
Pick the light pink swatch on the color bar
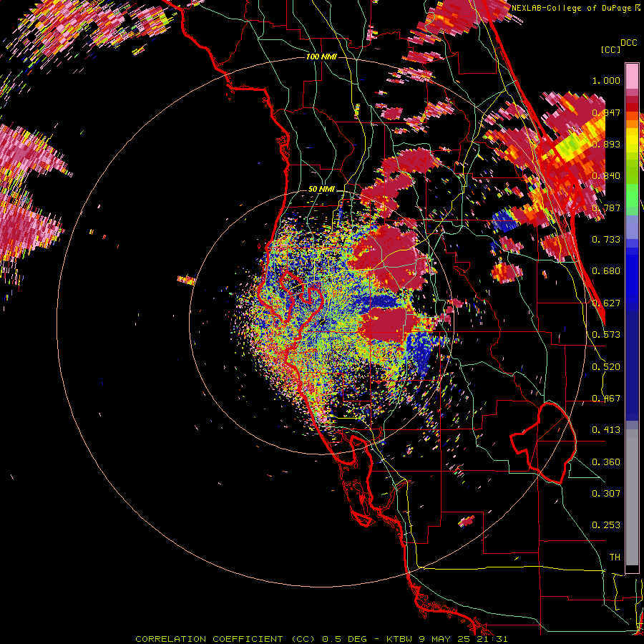click(x=632, y=77)
